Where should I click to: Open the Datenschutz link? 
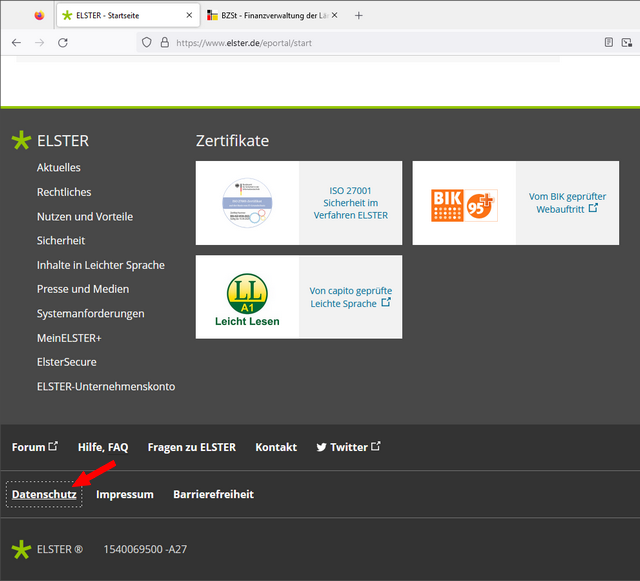44,494
